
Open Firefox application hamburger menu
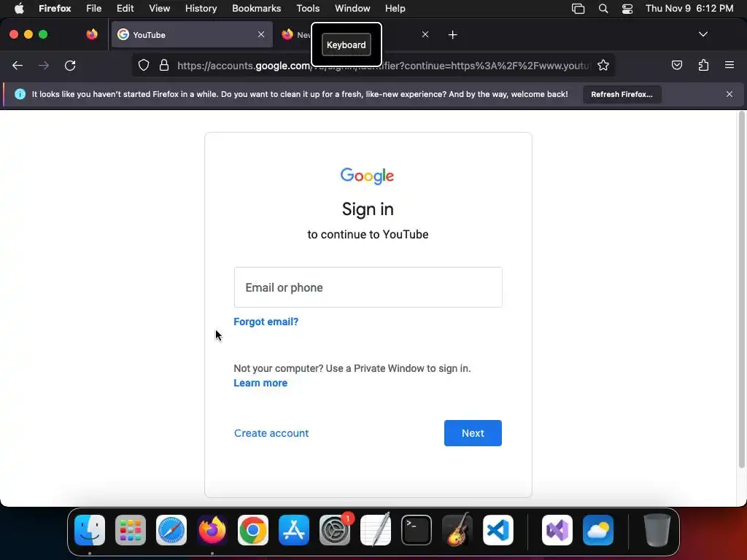tap(729, 65)
